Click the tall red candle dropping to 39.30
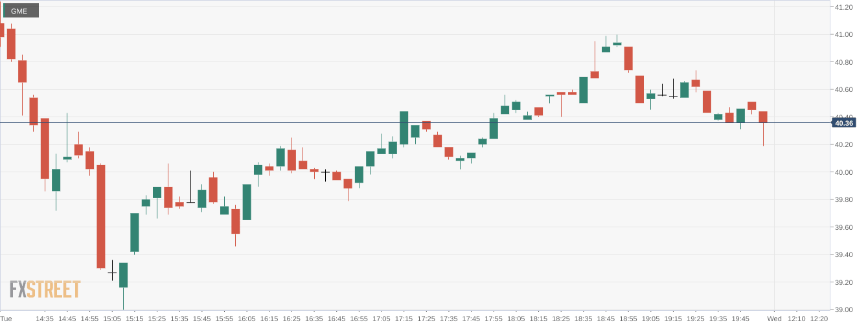 click(x=101, y=216)
